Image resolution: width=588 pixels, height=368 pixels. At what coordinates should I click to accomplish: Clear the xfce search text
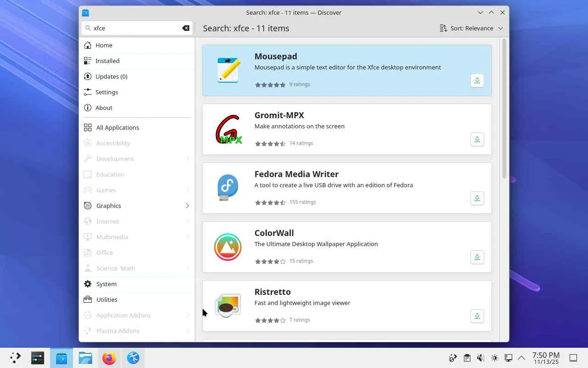click(186, 28)
